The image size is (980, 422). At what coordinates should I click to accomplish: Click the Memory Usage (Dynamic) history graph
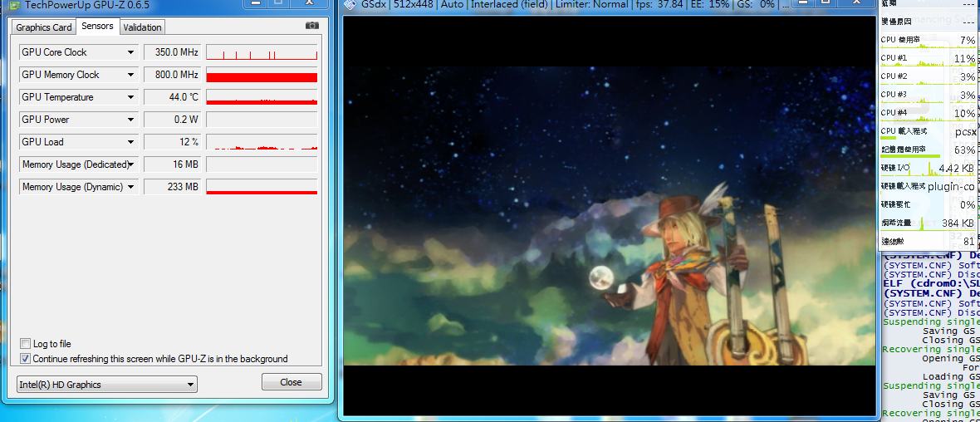click(x=262, y=188)
